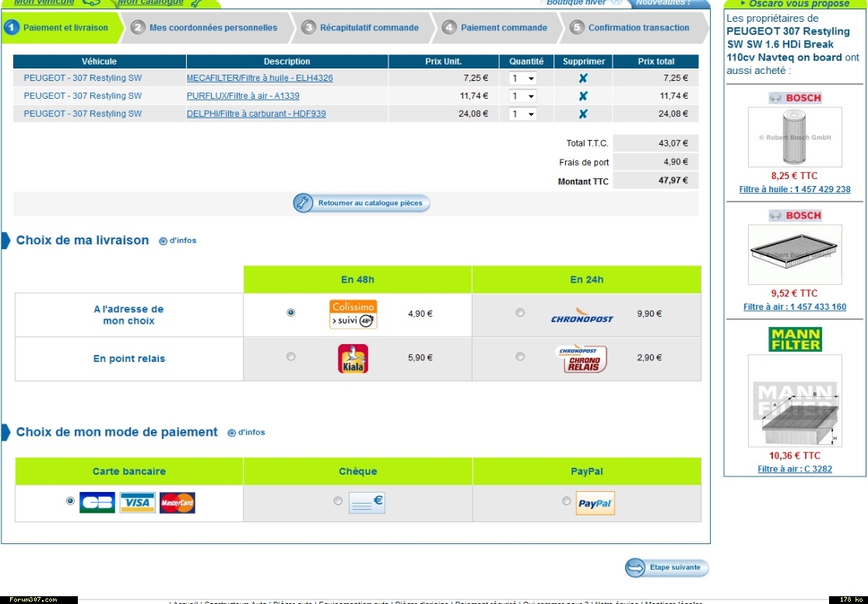Screen dimensions: 868x604
Task: Click the Colissimo suivi 48h logo
Action: point(353,314)
